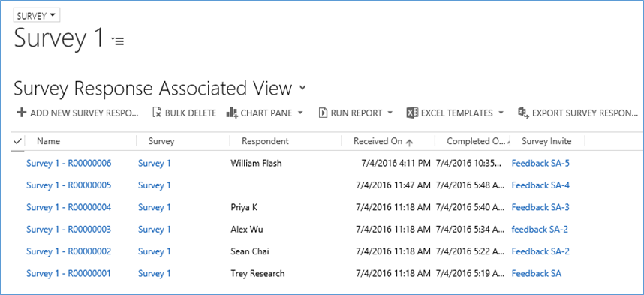The height and width of the screenshot is (295, 644).
Task: Open Survey 1 link in R00000004 row
Action: [x=155, y=207]
